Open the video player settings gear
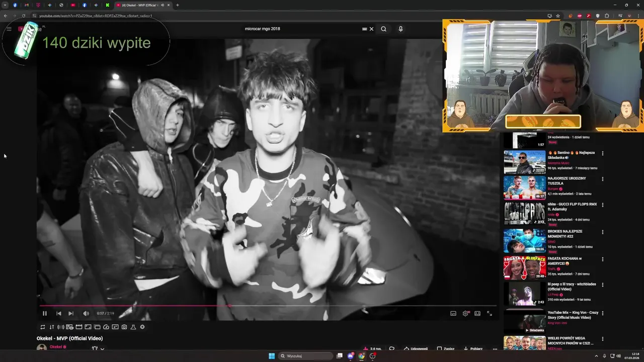 (465, 313)
